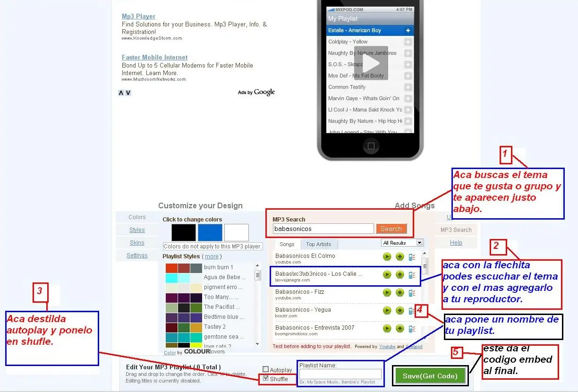Open the Color link by COLOURlovers
578x392 pixels.
[170, 353]
